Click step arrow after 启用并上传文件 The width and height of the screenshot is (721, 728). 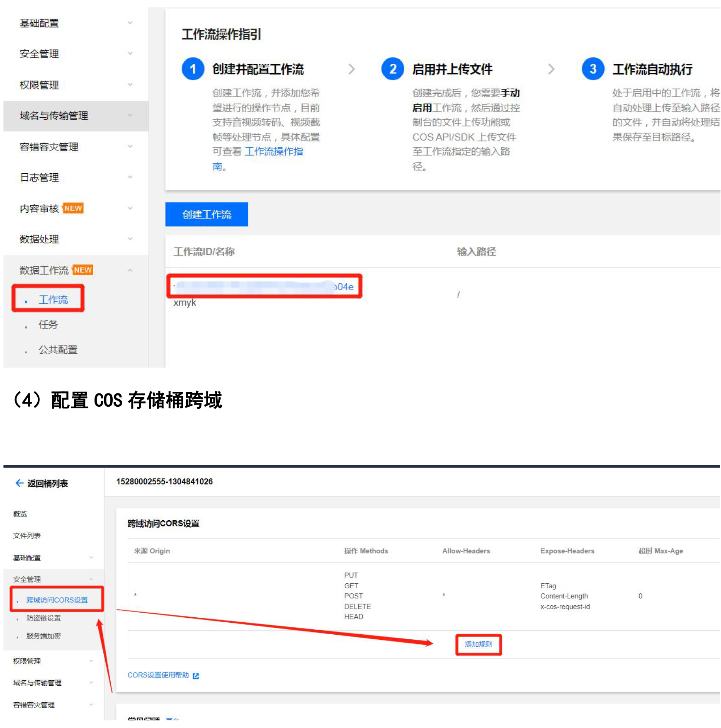coord(551,69)
